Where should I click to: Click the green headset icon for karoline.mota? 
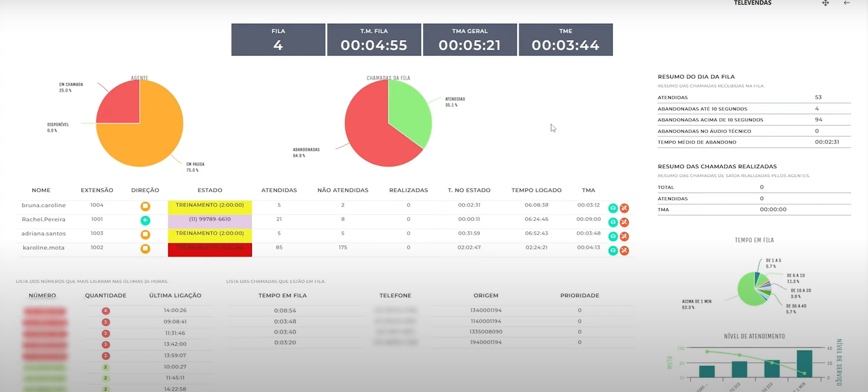click(613, 251)
